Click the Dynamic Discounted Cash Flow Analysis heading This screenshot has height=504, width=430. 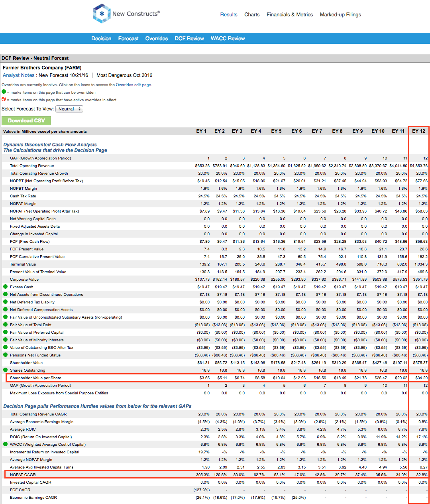coord(50,145)
